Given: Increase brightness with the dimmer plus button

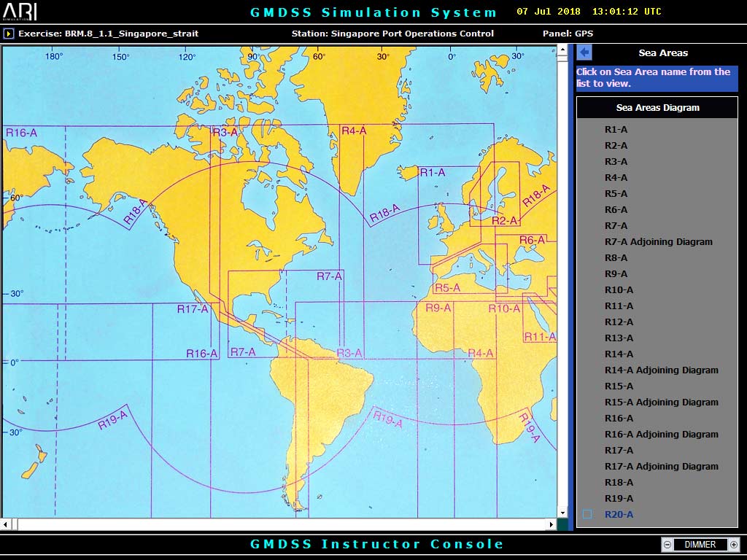Looking at the screenshot, I should (x=733, y=545).
